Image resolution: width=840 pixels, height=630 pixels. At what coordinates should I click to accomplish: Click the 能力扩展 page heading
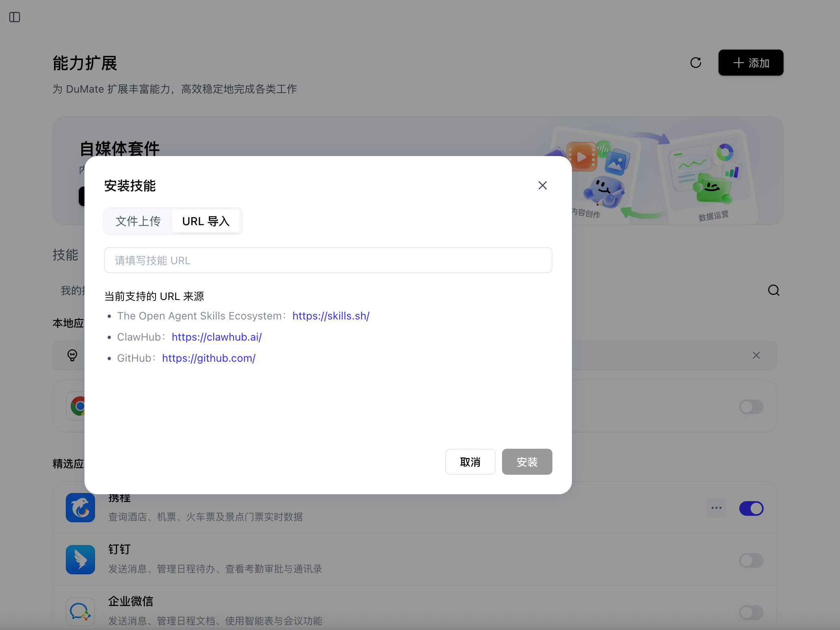(x=85, y=63)
